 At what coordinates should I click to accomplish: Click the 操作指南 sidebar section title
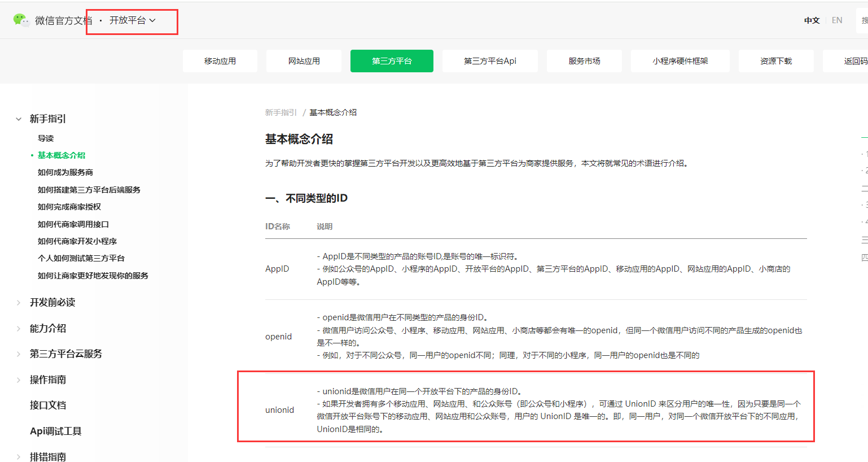pyautogui.click(x=48, y=380)
